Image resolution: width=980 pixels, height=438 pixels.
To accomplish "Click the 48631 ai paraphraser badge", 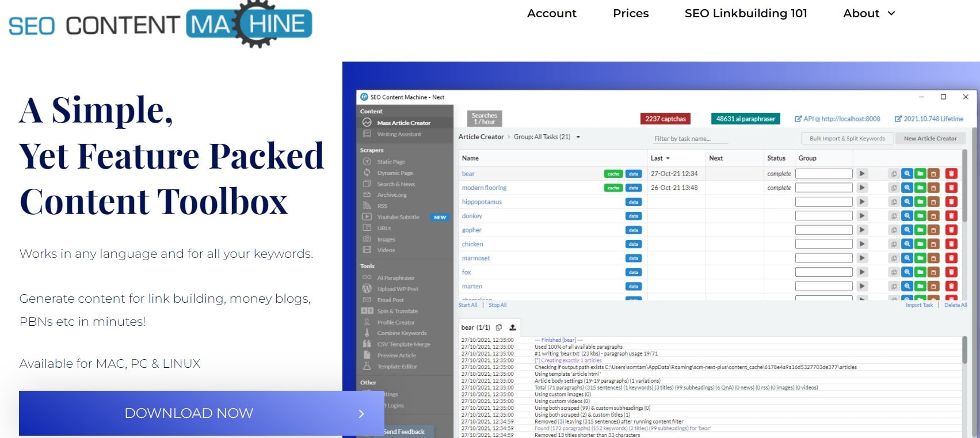I will point(745,119).
